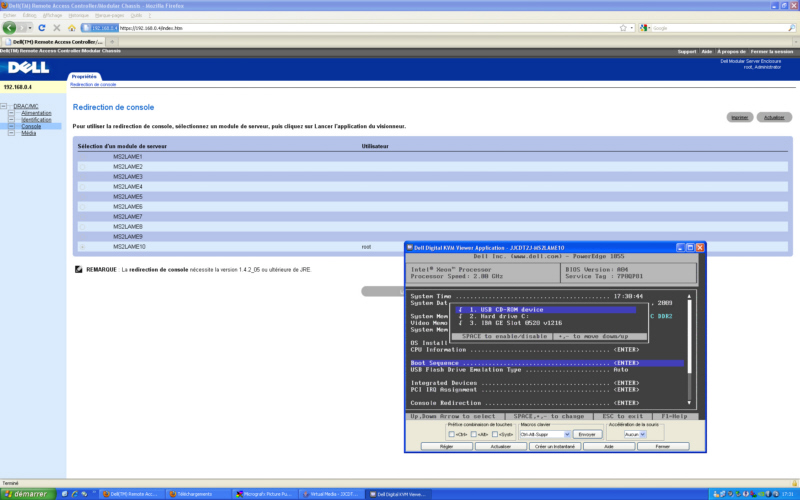Go back with Firefox back arrow
The image size is (800, 500).
tap(9, 28)
